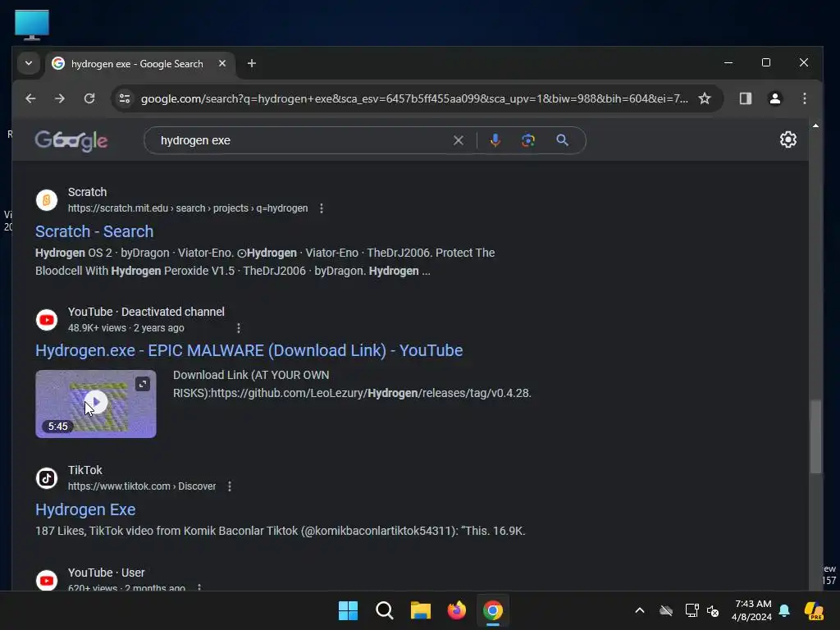The height and width of the screenshot is (630, 840).
Task: Close the hydrogen exe Google Search tab
Action: (222, 63)
